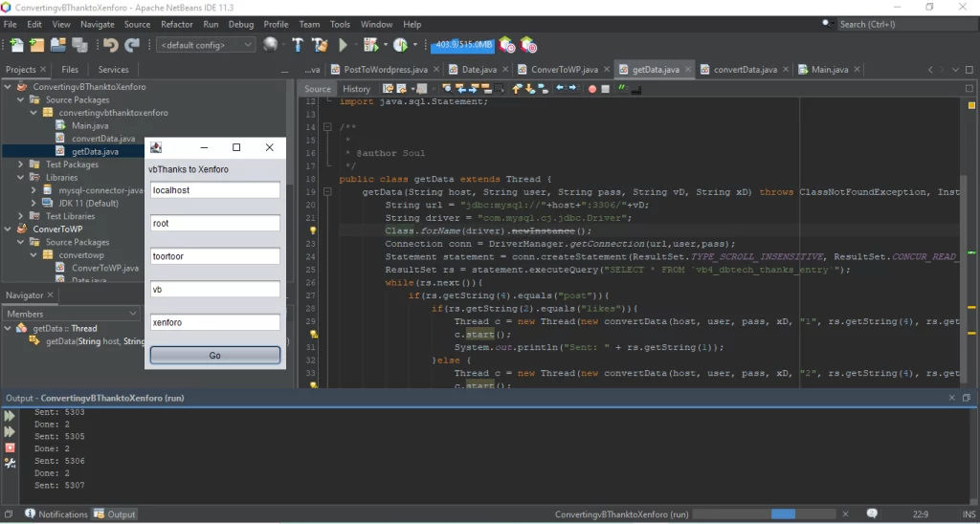This screenshot has width=980, height=524.
Task: Click the Notifications button in status bar
Action: pos(56,514)
